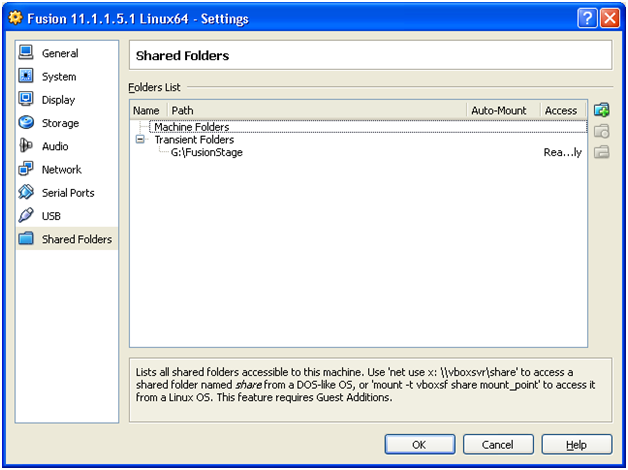This screenshot has width=628, height=470.
Task: Click the Audio speaker icon
Action: click(x=26, y=145)
